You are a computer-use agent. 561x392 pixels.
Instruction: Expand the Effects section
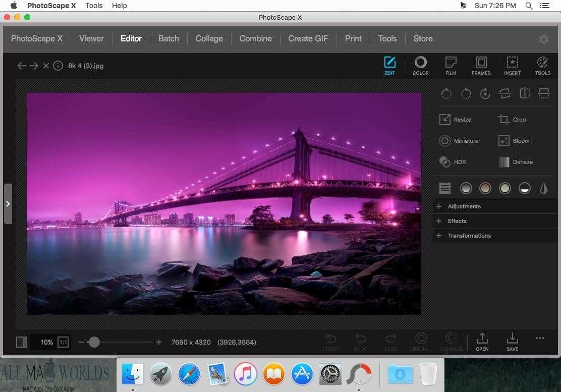457,221
